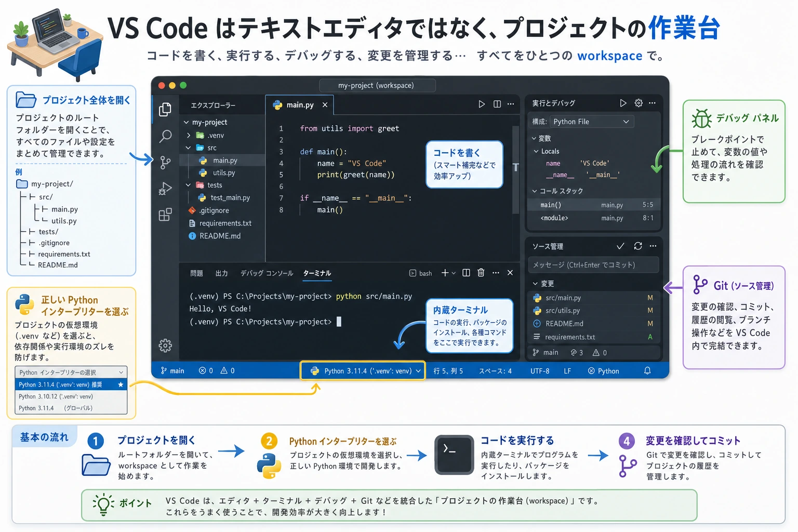
Task: Refresh the ソース管理 panel
Action: [x=638, y=246]
